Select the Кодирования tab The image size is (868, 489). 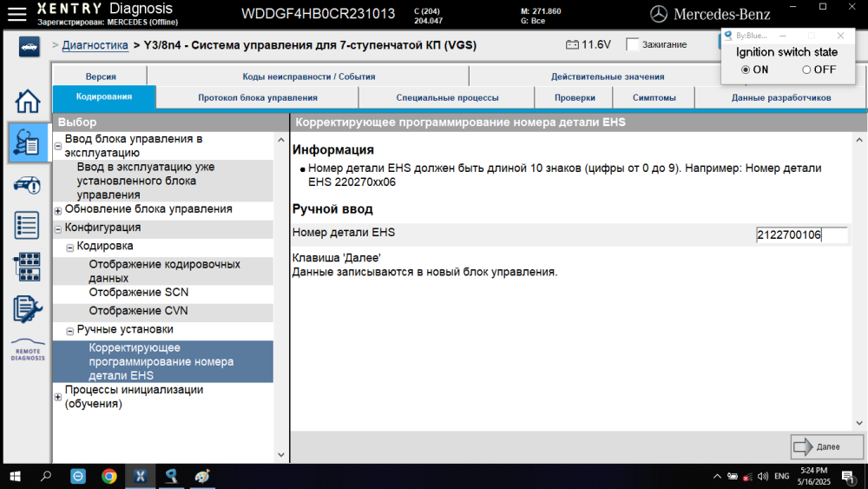coord(104,97)
